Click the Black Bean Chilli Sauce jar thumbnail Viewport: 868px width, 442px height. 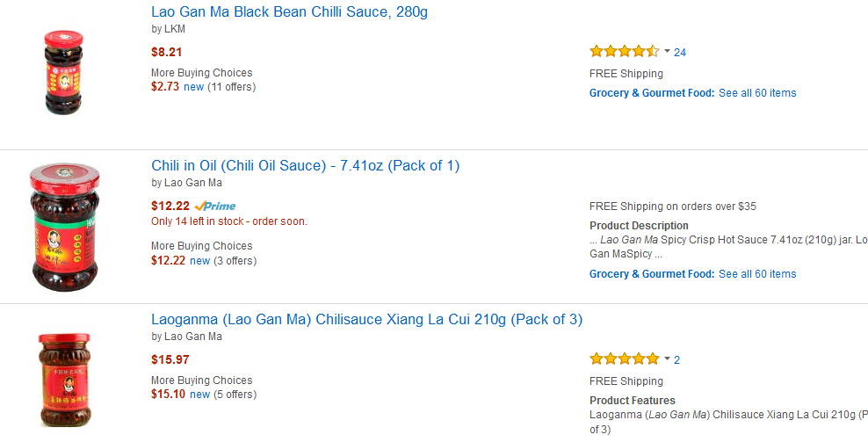63,72
